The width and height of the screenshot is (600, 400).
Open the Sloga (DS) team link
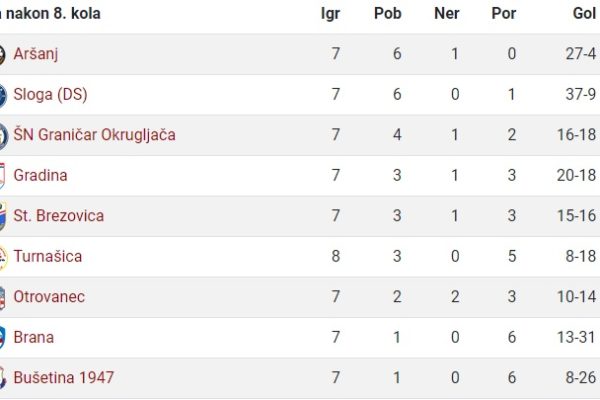[x=51, y=95]
